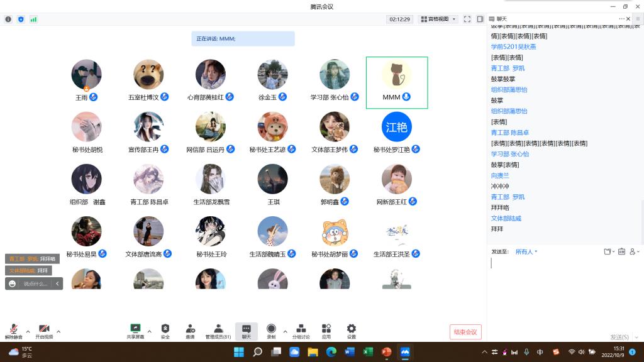Click the Share Screen (共享屏幕) icon
The width and height of the screenshot is (644, 362).
pyautogui.click(x=135, y=329)
